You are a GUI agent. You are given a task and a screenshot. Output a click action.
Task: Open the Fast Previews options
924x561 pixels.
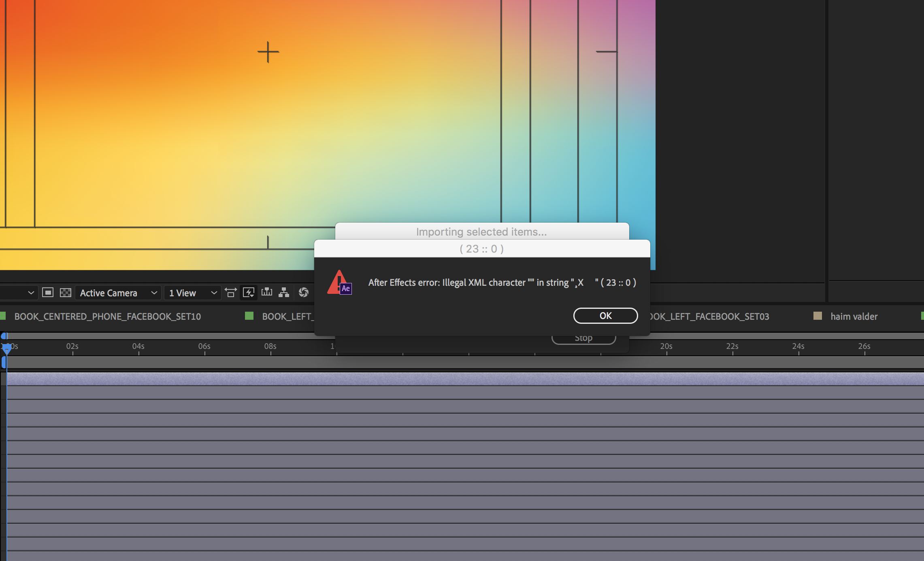249,292
